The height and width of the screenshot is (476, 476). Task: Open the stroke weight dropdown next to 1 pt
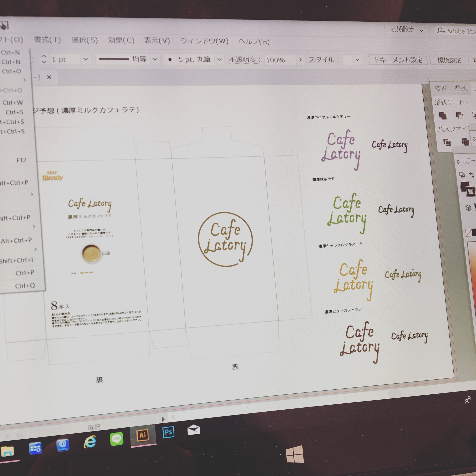point(85,59)
